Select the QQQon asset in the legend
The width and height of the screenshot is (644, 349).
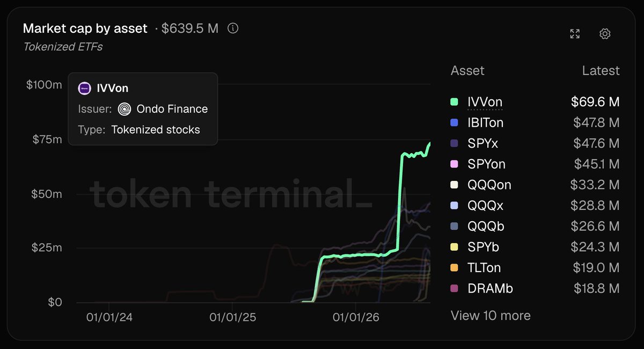point(489,185)
